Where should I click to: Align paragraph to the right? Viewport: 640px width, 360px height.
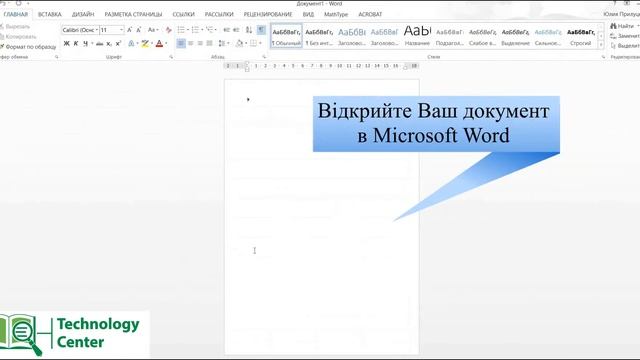[x=200, y=43]
